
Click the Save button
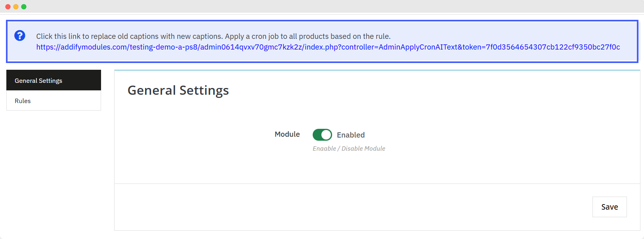[609, 207]
